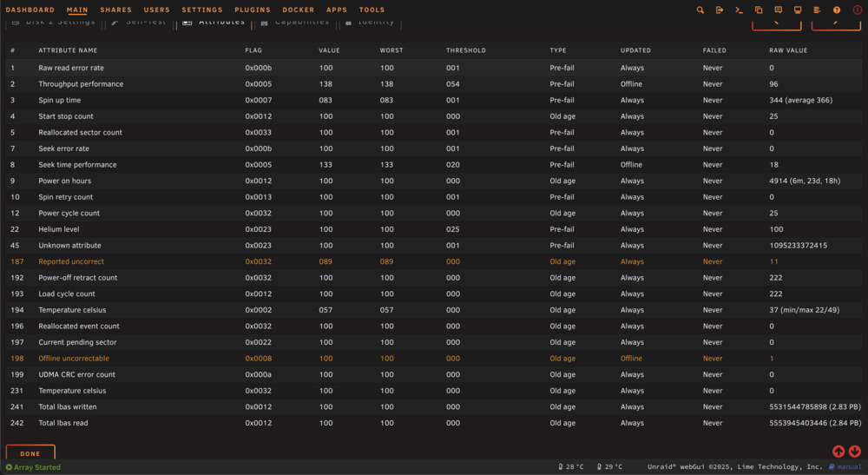
Task: Click the 28 °C temperature status indicator
Action: click(x=571, y=466)
